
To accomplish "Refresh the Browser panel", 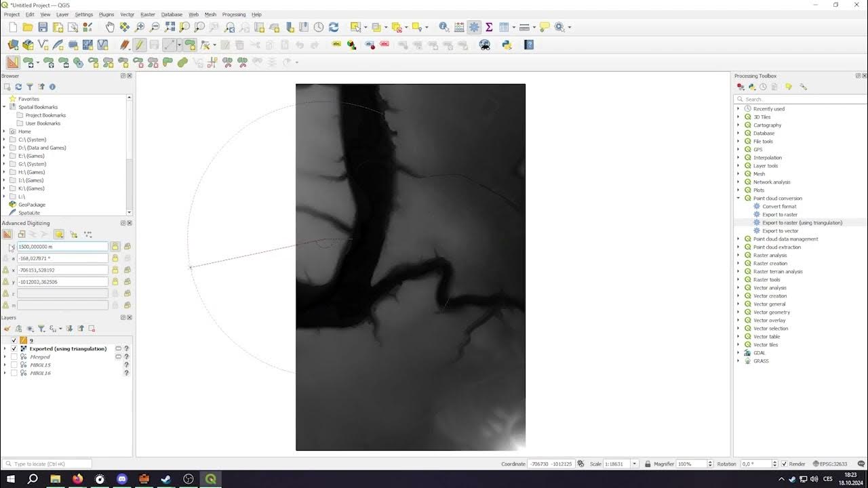I will click(x=18, y=87).
